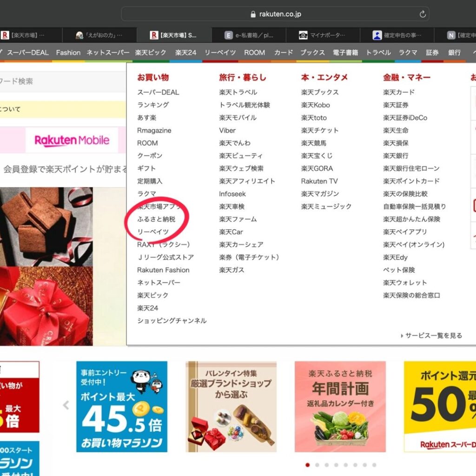Open the ポイント還元 50% yellow banner
The height and width of the screenshot is (476, 476).
(x=440, y=406)
